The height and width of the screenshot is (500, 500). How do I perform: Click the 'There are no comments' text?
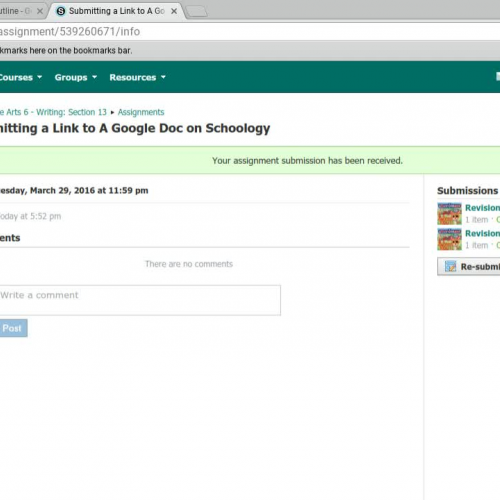pyautogui.click(x=189, y=264)
